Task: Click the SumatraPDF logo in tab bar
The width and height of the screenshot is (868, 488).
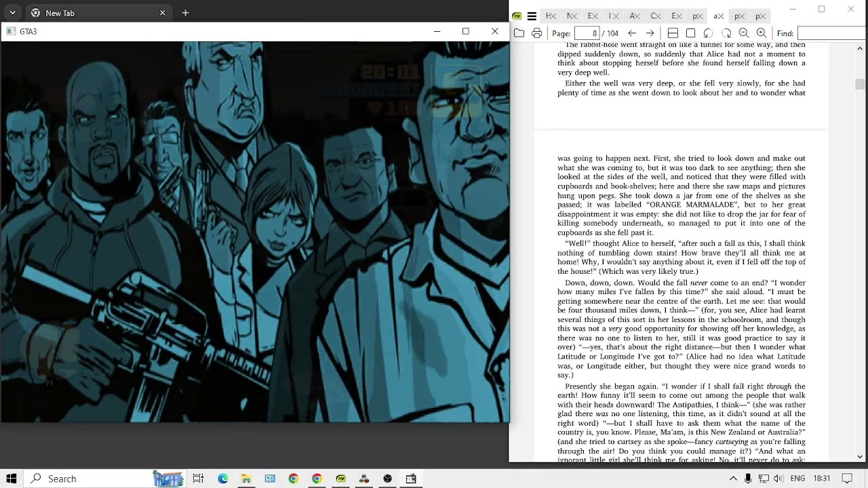Action: (x=517, y=16)
